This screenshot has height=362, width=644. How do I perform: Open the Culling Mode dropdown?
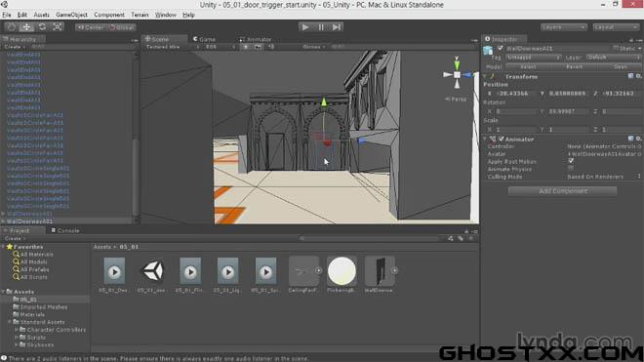604,177
